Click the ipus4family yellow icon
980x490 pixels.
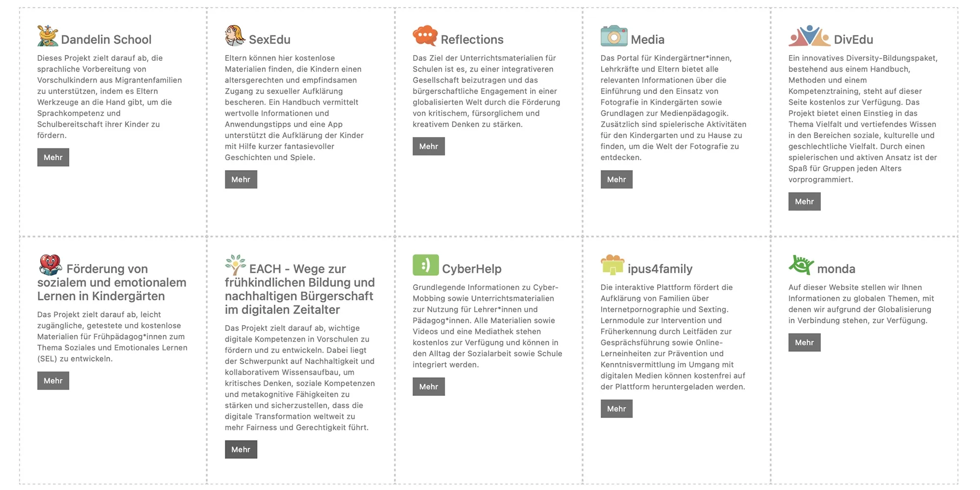tap(612, 265)
